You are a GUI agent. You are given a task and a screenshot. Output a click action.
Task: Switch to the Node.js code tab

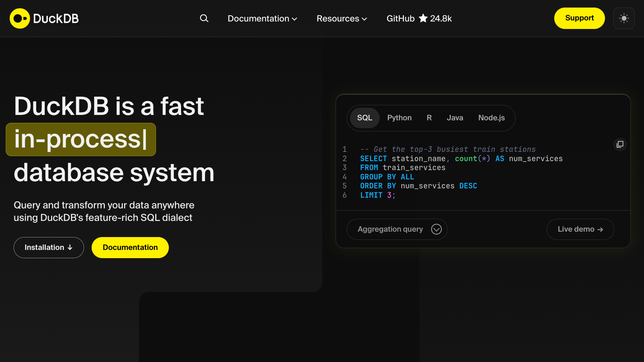coord(491,118)
